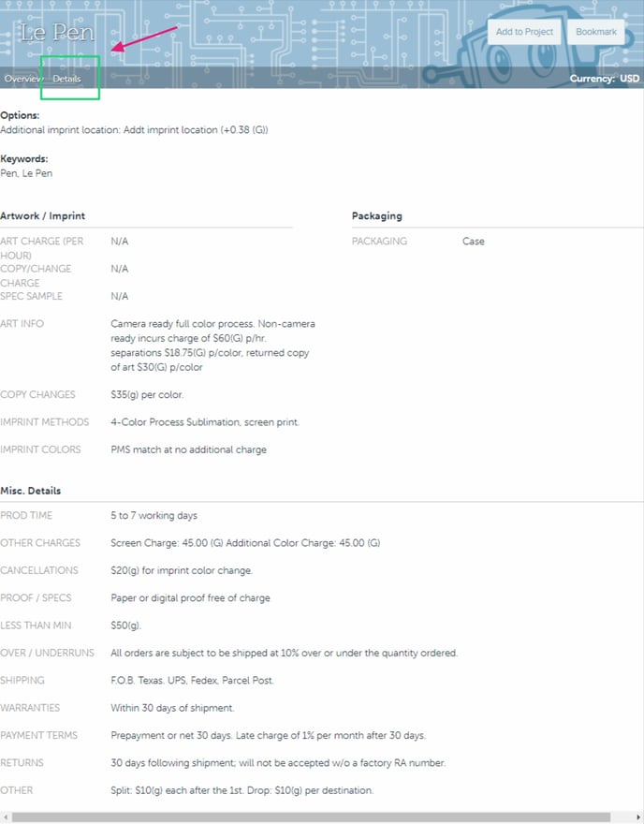Screen dimensions: 644x824
Task: Click the Artwork / Imprint section heading
Action: [x=43, y=216]
